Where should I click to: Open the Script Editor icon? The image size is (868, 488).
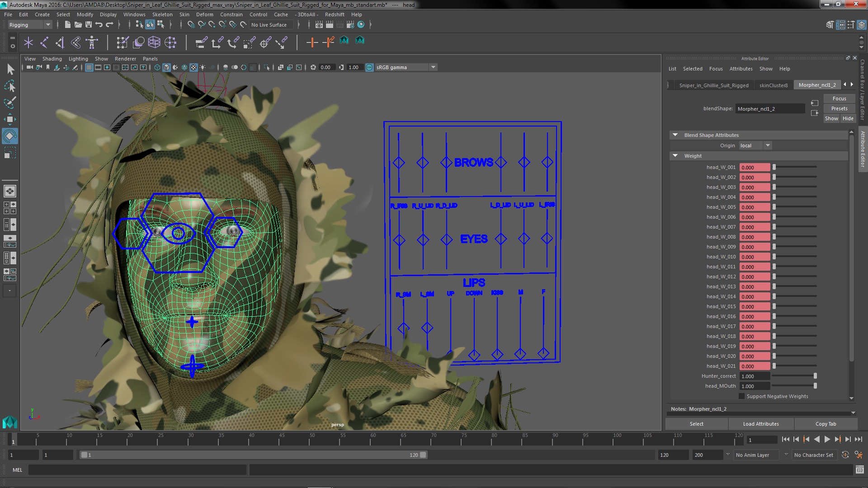coord(859,470)
